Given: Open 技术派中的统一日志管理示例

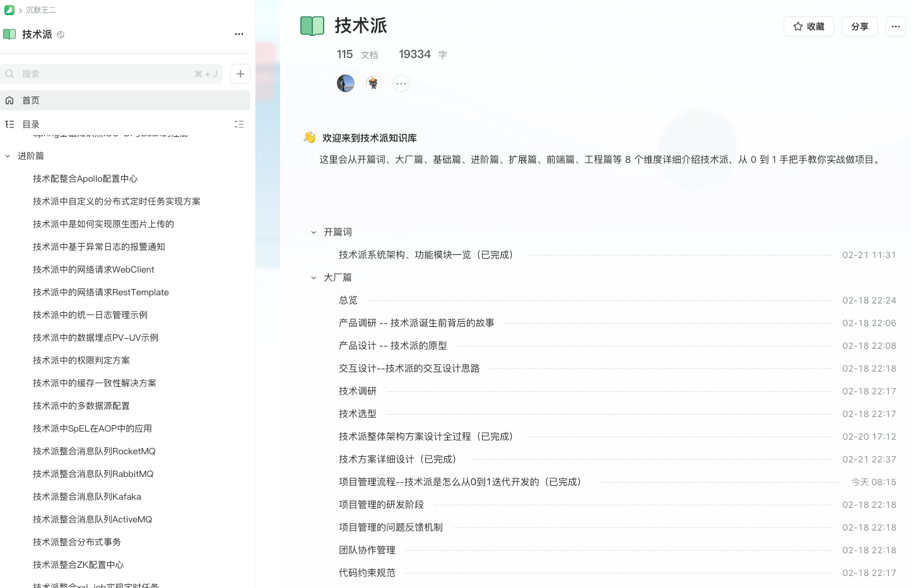Looking at the screenshot, I should point(90,315).
